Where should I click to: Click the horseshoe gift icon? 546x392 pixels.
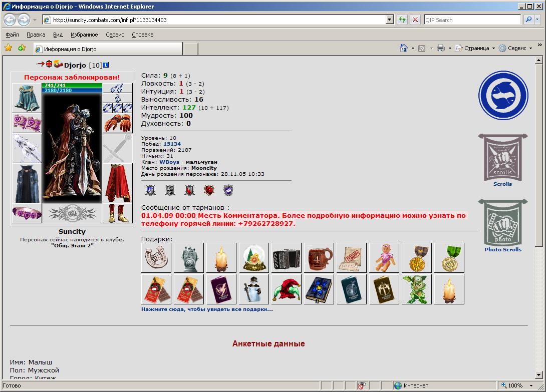click(156, 258)
